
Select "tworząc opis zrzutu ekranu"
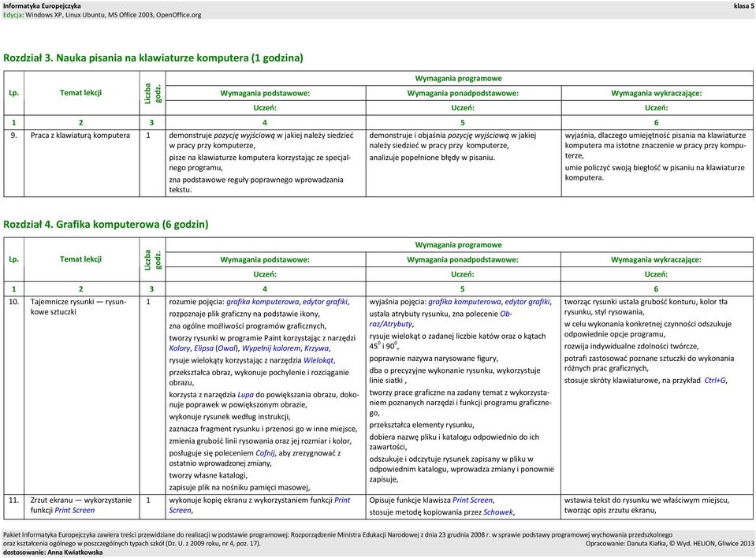pyautogui.click(x=610, y=510)
